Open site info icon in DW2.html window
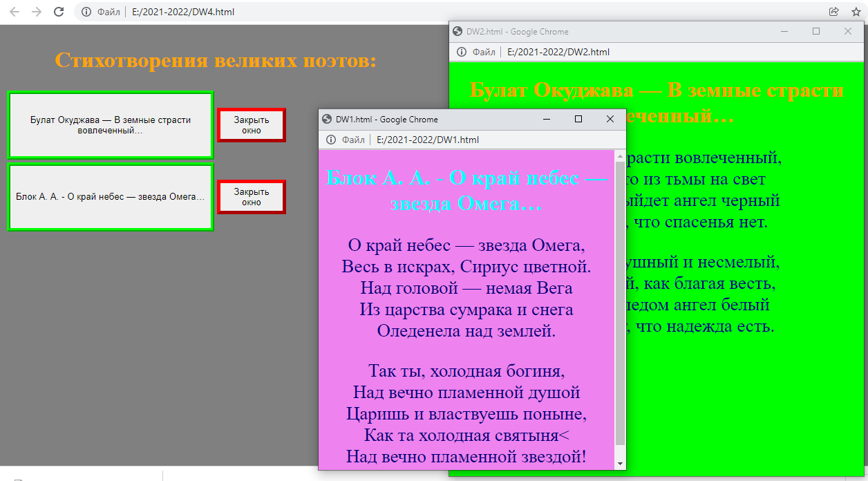Image resolution: width=868 pixels, height=481 pixels. pyautogui.click(x=461, y=52)
